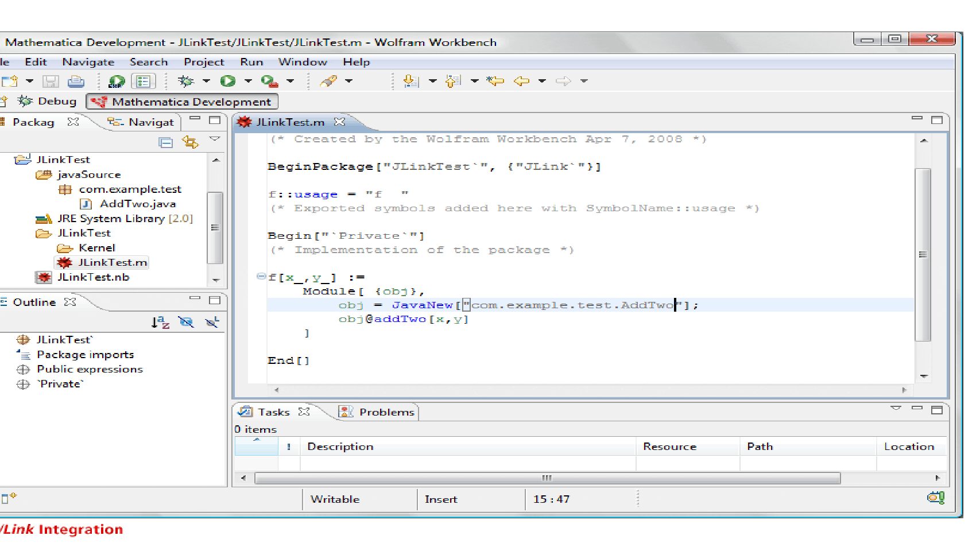Screen dimensions: 980x551
Task: Open the search pen dropdown arrow
Action: tap(348, 82)
